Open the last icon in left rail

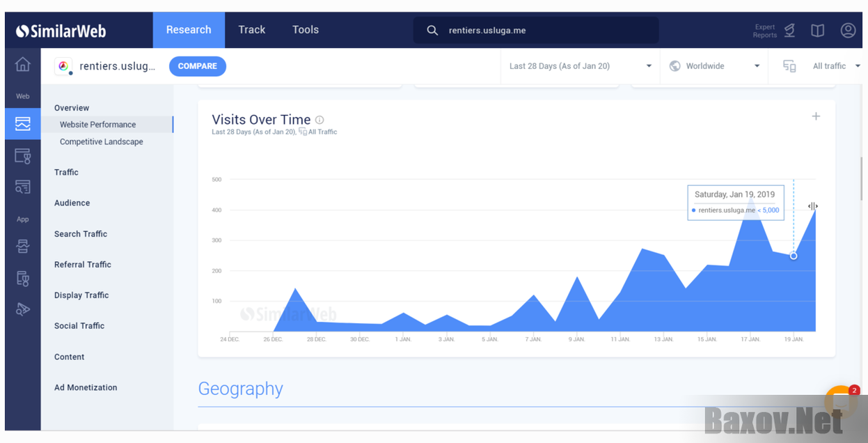click(23, 309)
